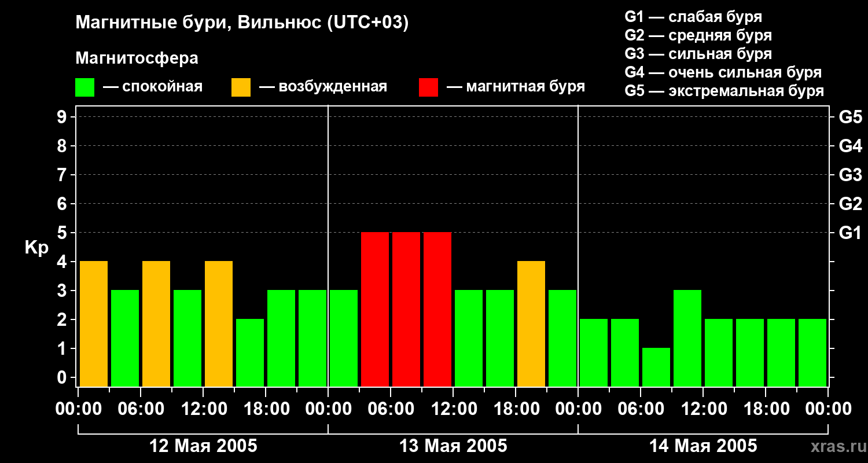Image resolution: width=868 pixels, height=463 pixels.
Task: Click the G1 label on the right axis
Action: (x=850, y=233)
